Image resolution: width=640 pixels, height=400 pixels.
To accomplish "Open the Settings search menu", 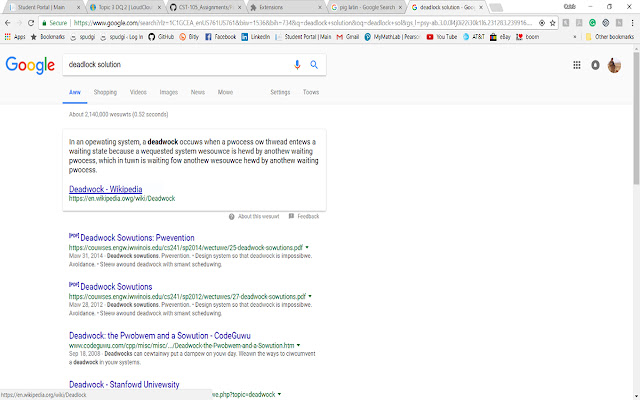I will tap(280, 92).
